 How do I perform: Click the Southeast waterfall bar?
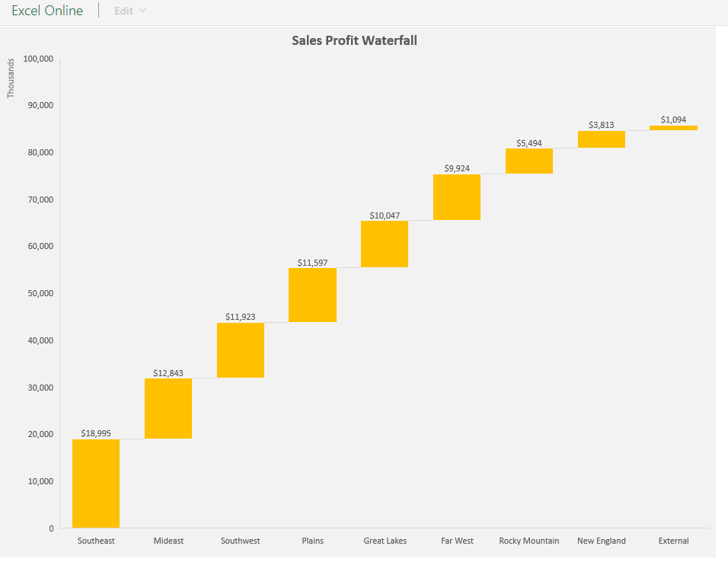click(96, 484)
